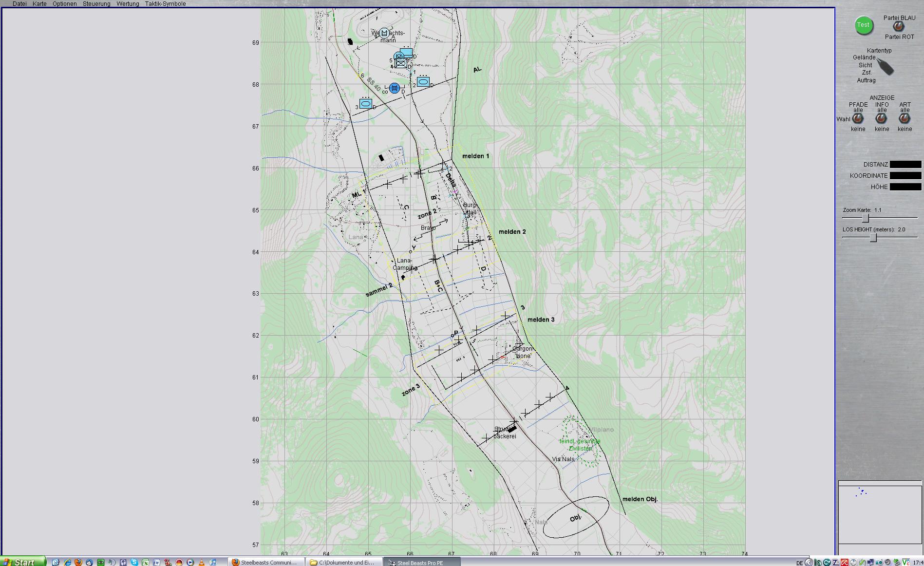Select the light blue truck unit symbol
Image resolution: width=924 pixels, height=566 pixels.
406,52
